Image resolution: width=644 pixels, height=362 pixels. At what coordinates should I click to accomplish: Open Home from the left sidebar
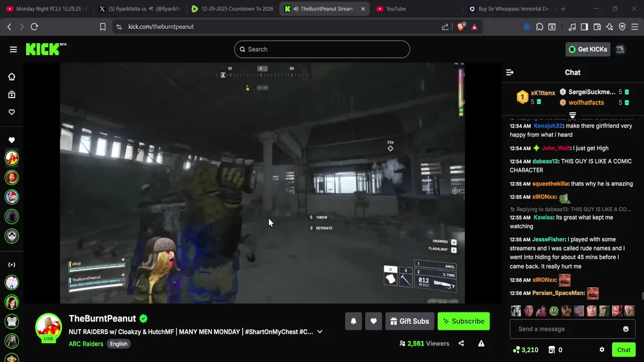coord(12,76)
